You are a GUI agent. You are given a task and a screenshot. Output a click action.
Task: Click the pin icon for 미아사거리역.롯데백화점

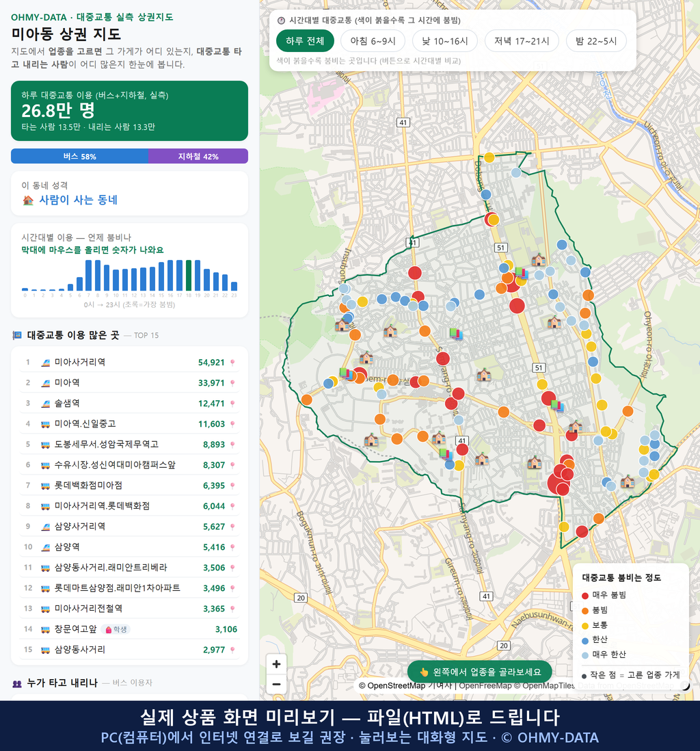point(232,506)
